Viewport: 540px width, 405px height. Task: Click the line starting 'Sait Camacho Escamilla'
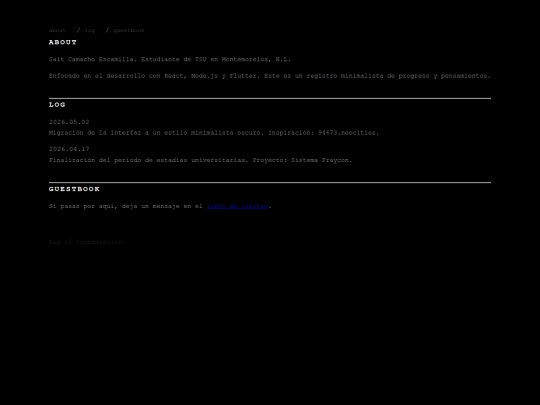(x=170, y=59)
